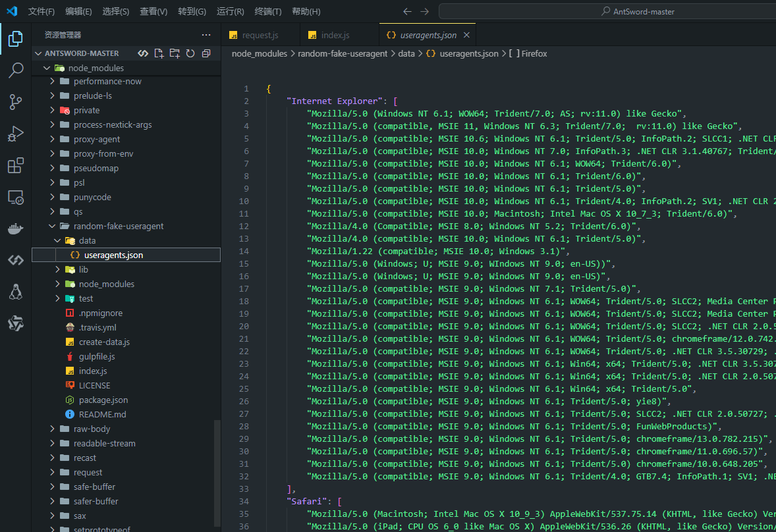Open the Run and Debug view
This screenshot has height=532, width=776.
[15, 134]
